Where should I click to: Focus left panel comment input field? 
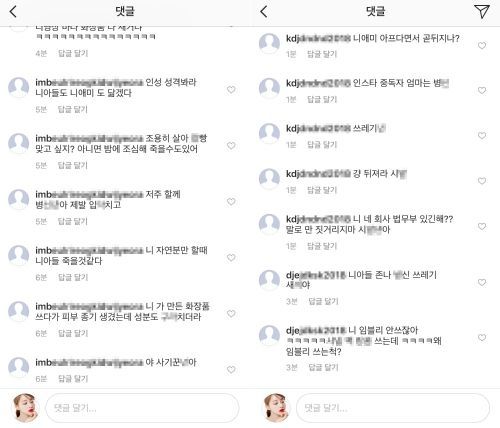[142, 408]
